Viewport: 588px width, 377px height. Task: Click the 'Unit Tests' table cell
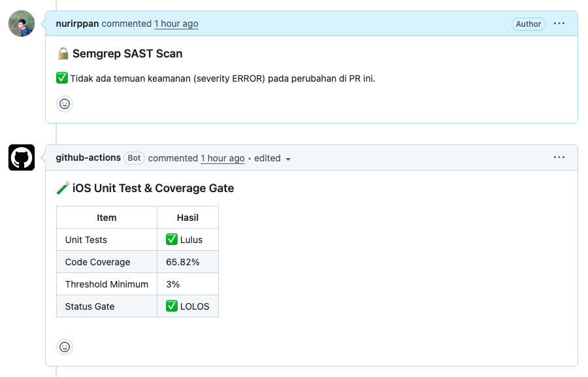pyautogui.click(x=106, y=240)
